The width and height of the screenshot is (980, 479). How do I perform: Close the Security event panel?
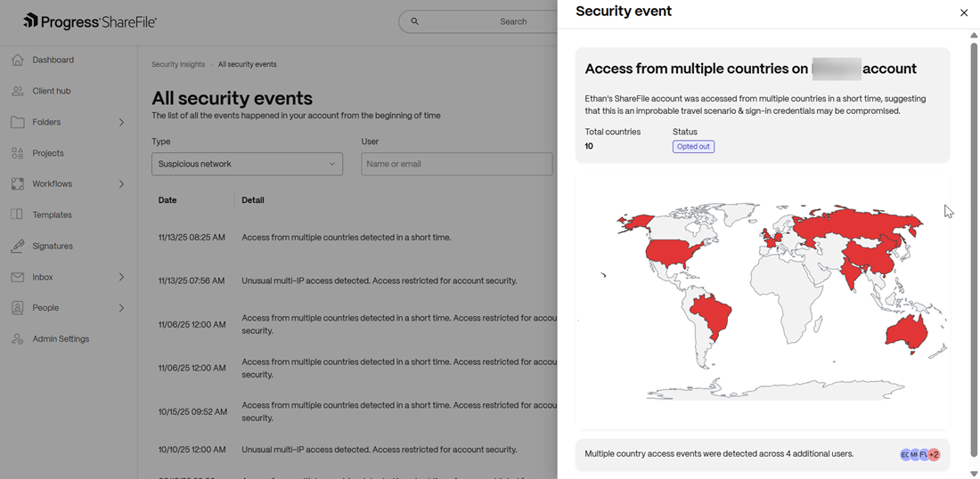pos(964,12)
